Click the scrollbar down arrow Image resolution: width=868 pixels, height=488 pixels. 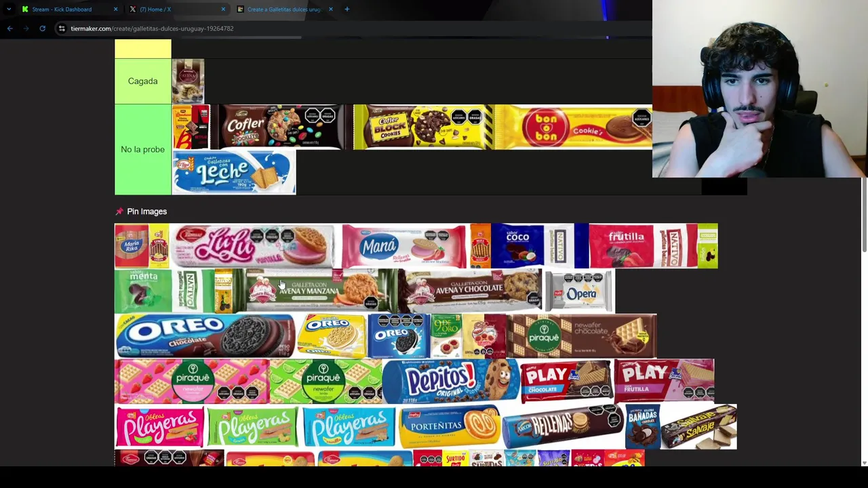(864, 463)
